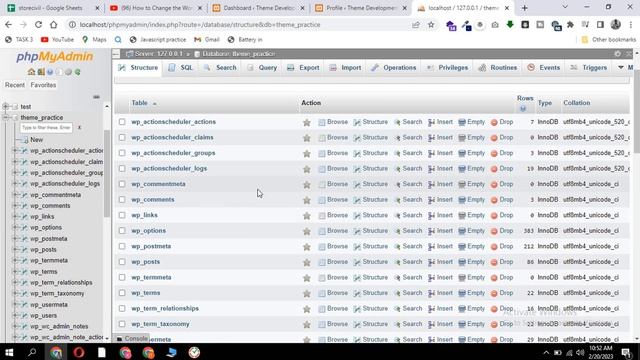Select checkbox for wp_options table
Image resolution: width=640 pixels, height=360 pixels.
click(122, 231)
